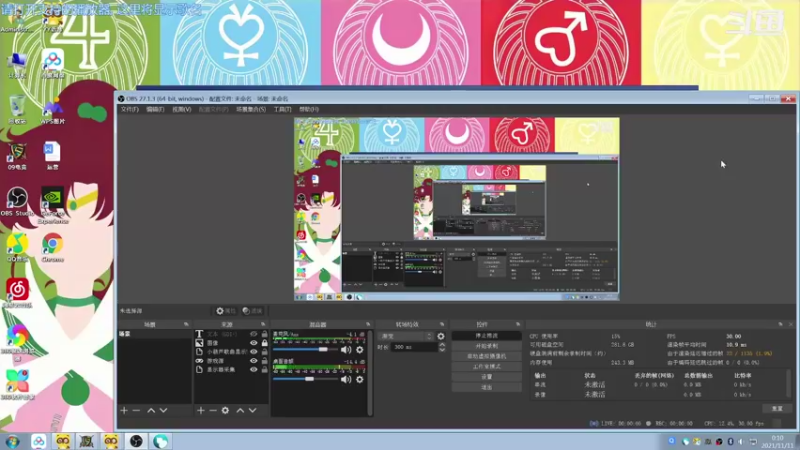Undock the 混音器 audio mixer panel
The image size is (800, 450).
point(368,324)
